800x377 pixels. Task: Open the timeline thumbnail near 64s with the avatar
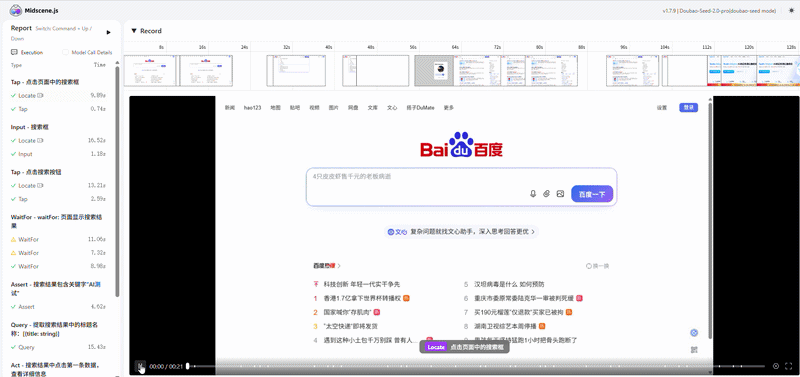(x=434, y=70)
